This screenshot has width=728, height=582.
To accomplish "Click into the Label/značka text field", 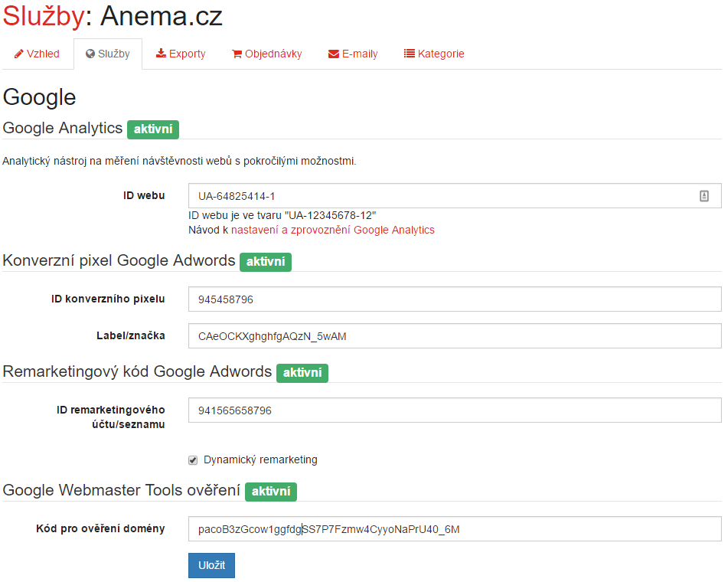I will click(455, 336).
